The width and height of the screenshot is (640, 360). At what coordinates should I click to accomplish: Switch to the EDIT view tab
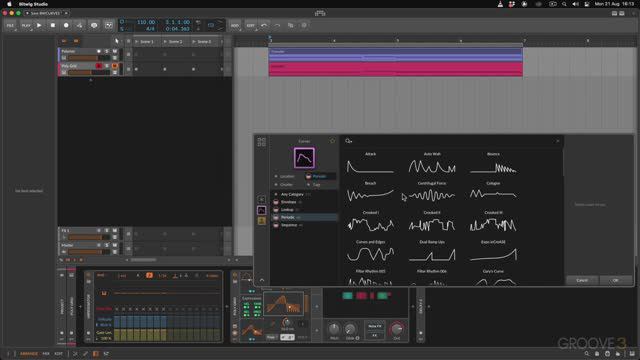58,353
